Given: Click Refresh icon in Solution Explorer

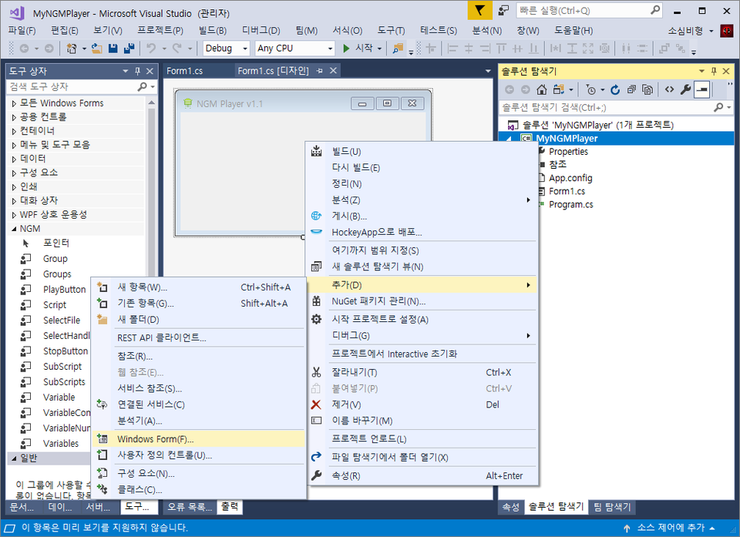Looking at the screenshot, I should 615,90.
